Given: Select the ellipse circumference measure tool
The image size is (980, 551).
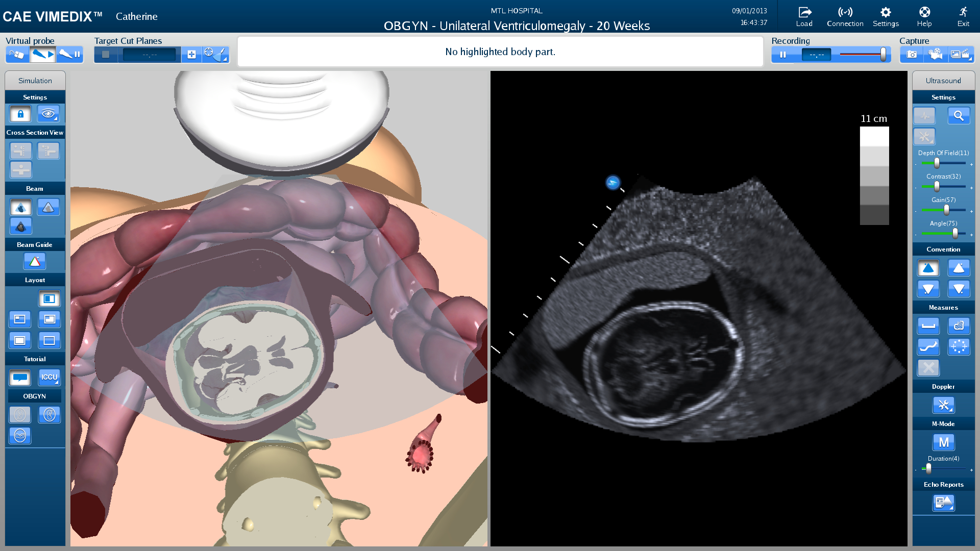Looking at the screenshot, I should pos(959,347).
